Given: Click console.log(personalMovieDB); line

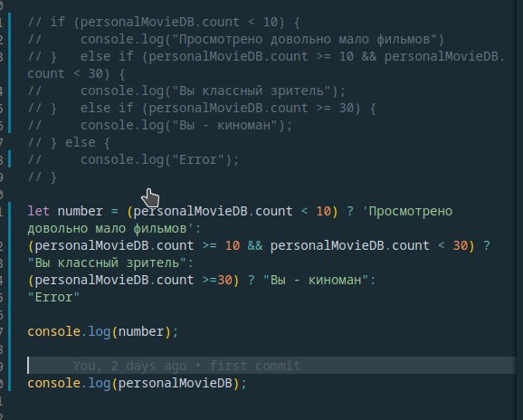Looking at the screenshot, I should tap(137, 383).
